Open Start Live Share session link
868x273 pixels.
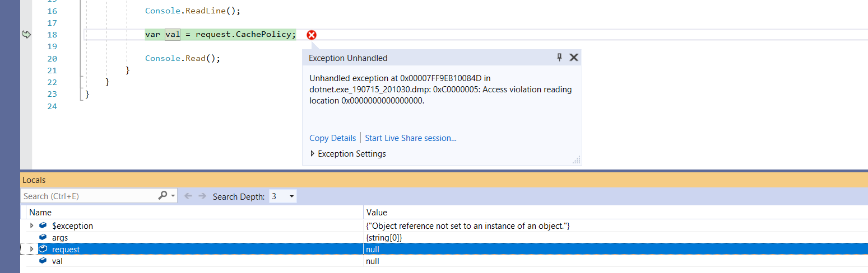[x=411, y=138]
